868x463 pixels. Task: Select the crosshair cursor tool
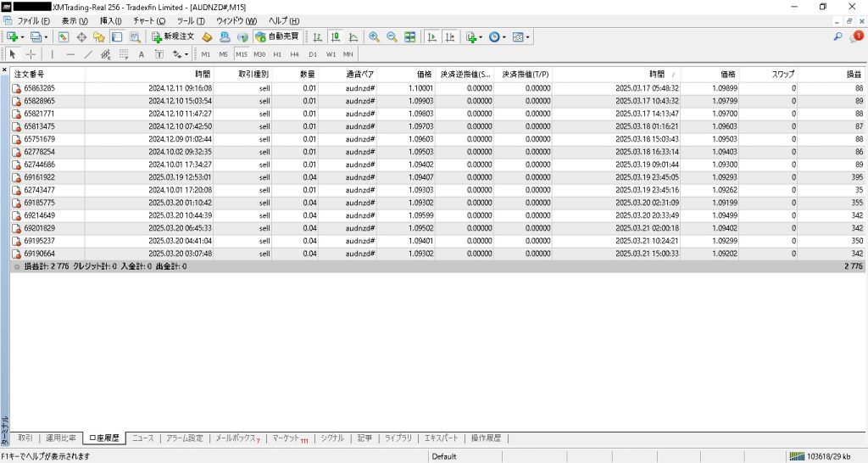pyautogui.click(x=31, y=54)
